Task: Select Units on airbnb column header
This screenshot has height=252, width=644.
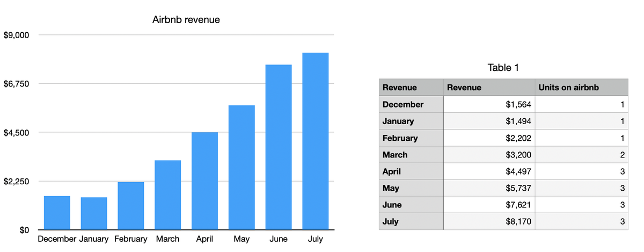Action: click(581, 88)
